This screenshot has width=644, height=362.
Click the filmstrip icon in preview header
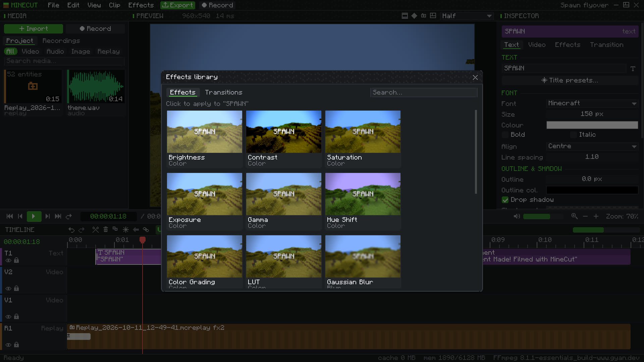(405, 16)
